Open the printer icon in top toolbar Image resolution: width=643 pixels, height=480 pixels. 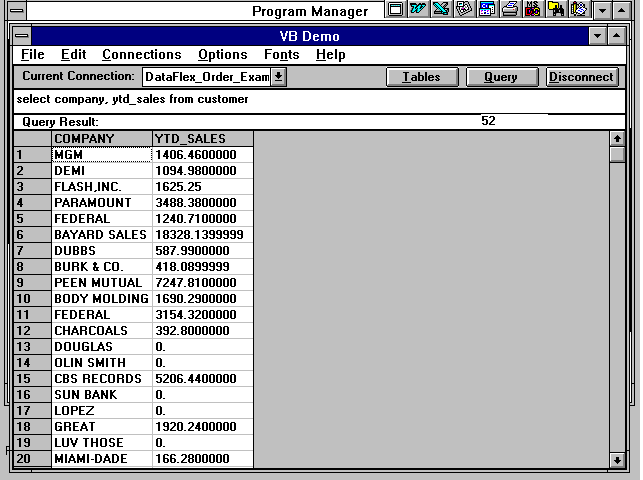point(509,10)
